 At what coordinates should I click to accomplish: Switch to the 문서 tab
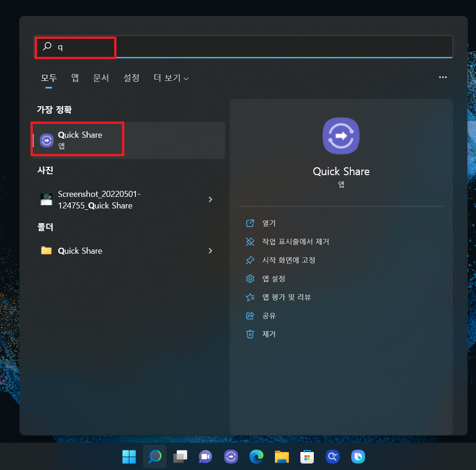pyautogui.click(x=101, y=78)
